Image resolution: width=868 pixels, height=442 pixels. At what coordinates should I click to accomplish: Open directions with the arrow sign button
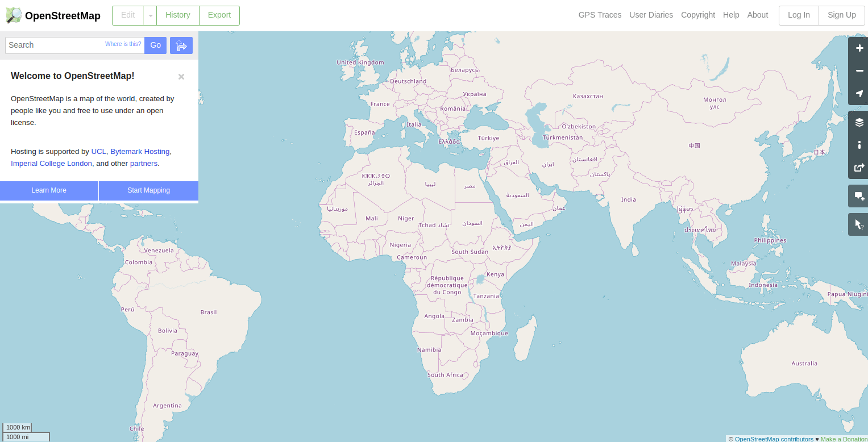(x=181, y=45)
